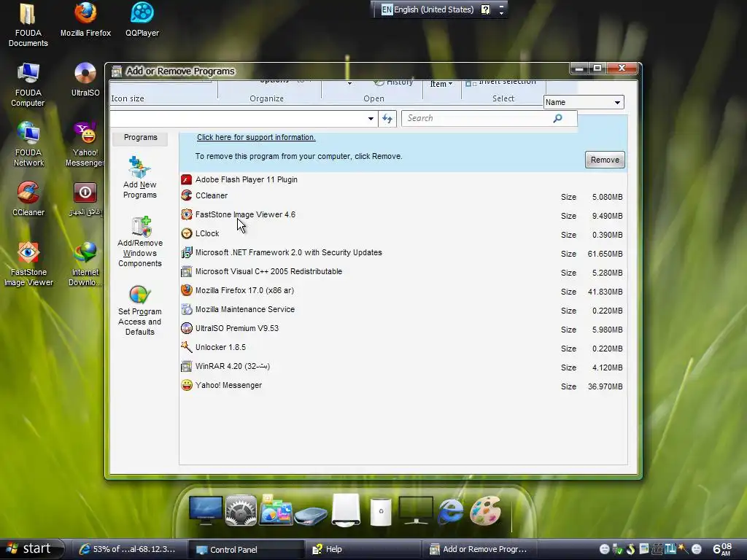747x560 pixels.
Task: Click the 41.830MB size value
Action: (605, 292)
